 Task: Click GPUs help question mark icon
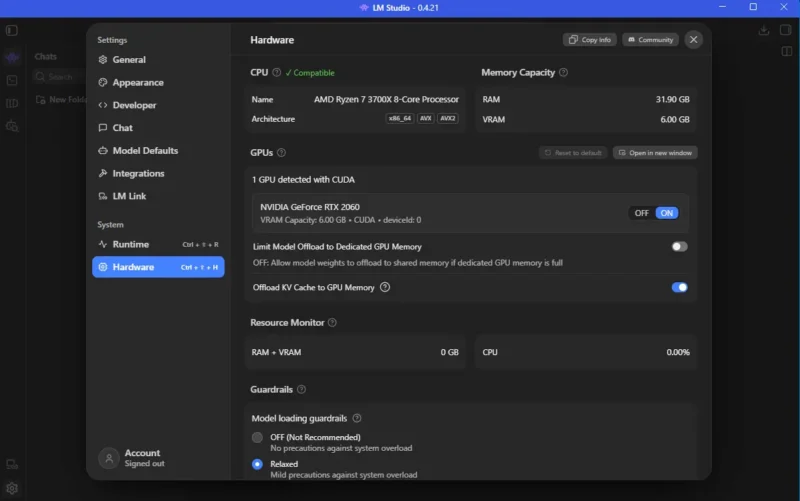(x=281, y=153)
